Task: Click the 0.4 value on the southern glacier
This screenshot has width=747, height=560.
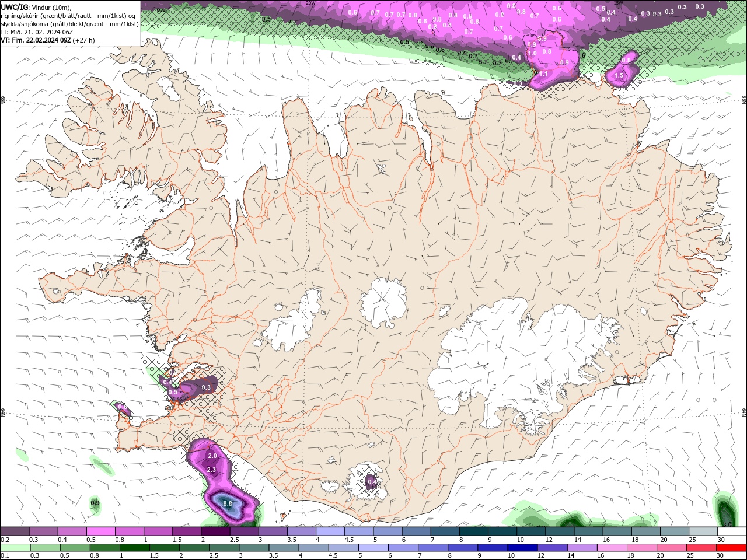Action: (372, 482)
